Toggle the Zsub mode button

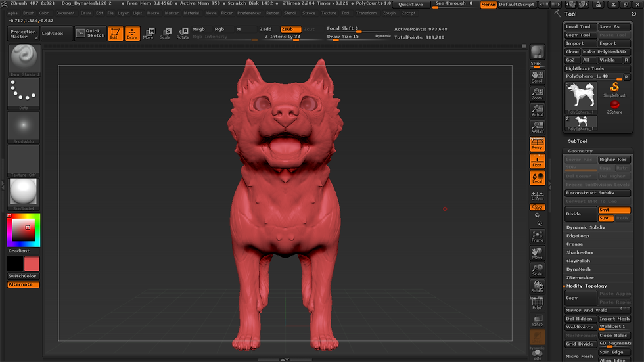pos(290,29)
